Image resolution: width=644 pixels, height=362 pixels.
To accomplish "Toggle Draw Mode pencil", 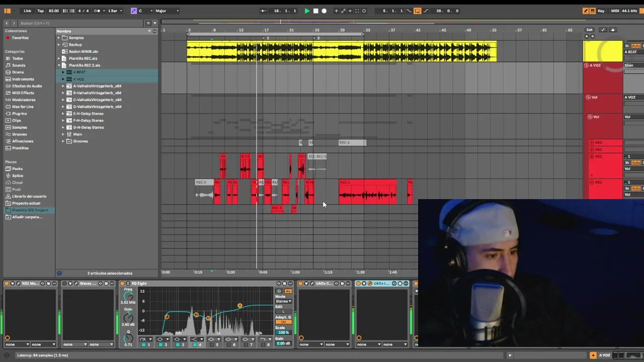I will pyautogui.click(x=585, y=11).
